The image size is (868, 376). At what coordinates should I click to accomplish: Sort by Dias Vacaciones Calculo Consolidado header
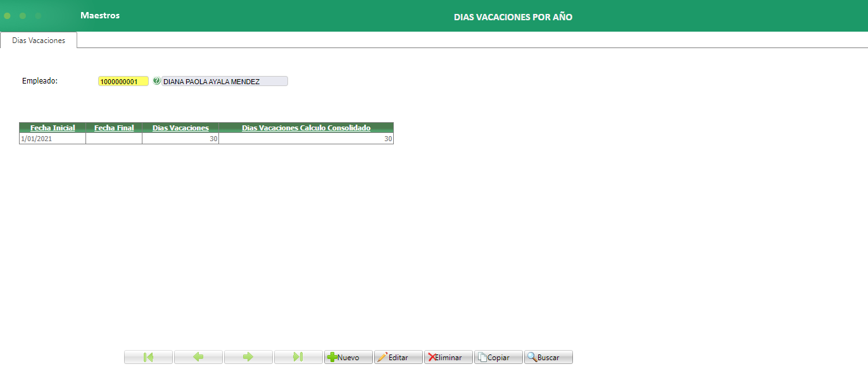point(306,128)
